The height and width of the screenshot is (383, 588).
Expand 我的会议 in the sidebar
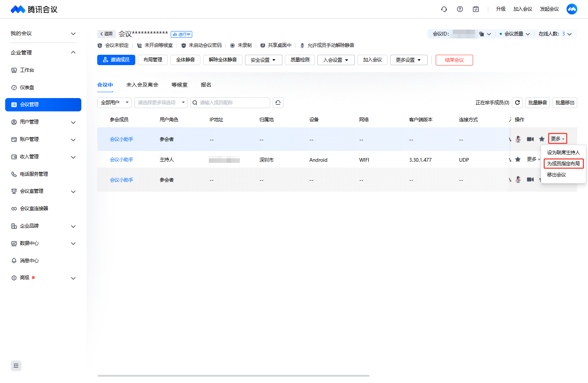tap(73, 34)
